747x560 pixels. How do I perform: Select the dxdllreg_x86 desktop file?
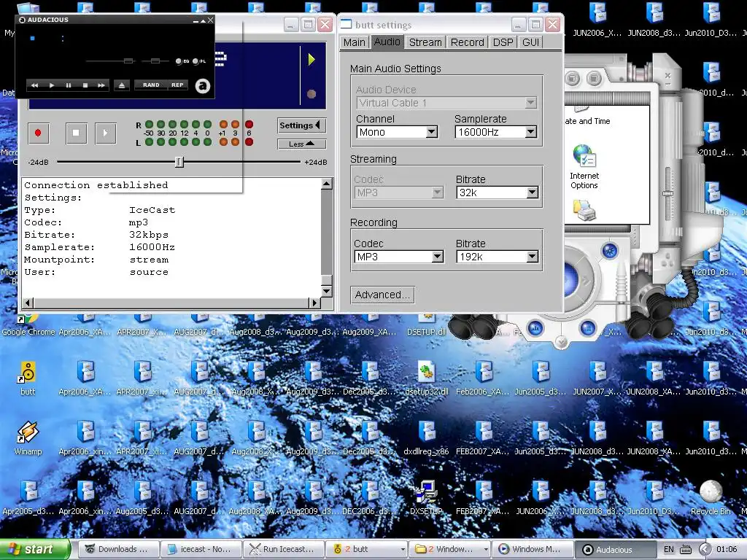point(426,438)
